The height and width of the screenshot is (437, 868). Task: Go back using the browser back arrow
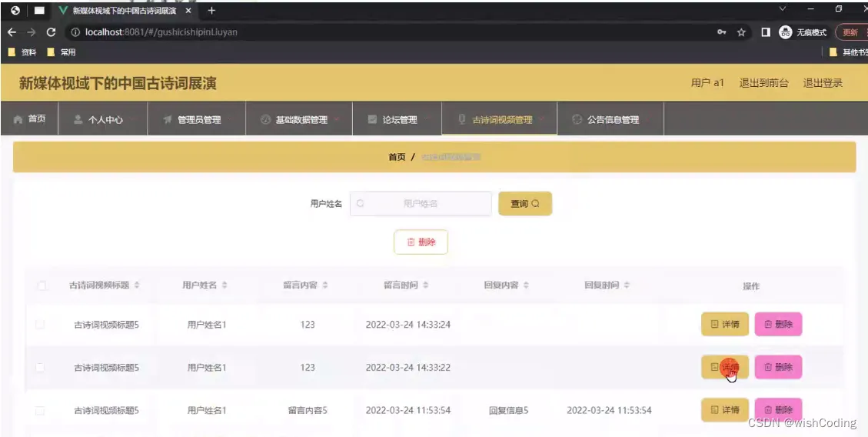coord(12,32)
